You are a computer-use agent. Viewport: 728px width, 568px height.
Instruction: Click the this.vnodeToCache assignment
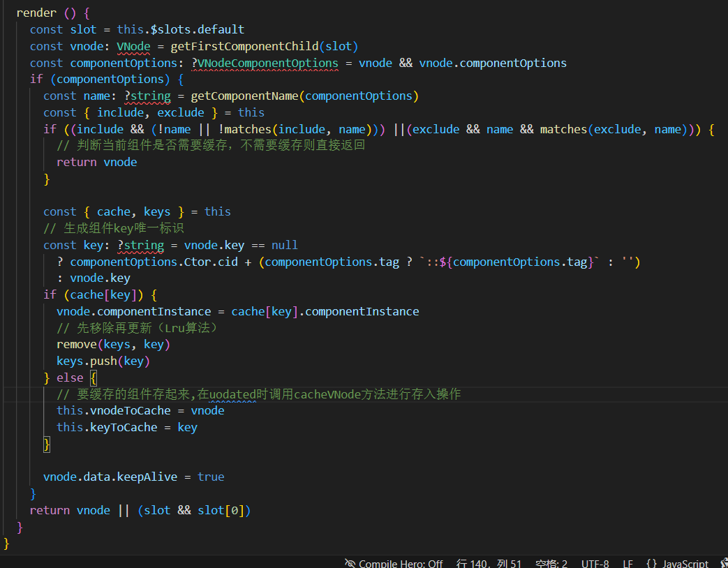click(x=113, y=410)
